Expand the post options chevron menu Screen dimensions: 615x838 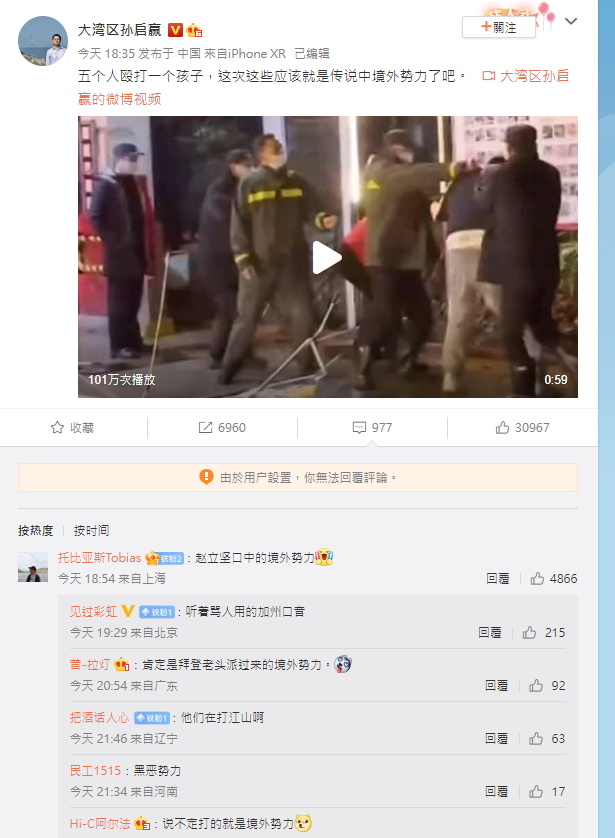pyautogui.click(x=571, y=21)
